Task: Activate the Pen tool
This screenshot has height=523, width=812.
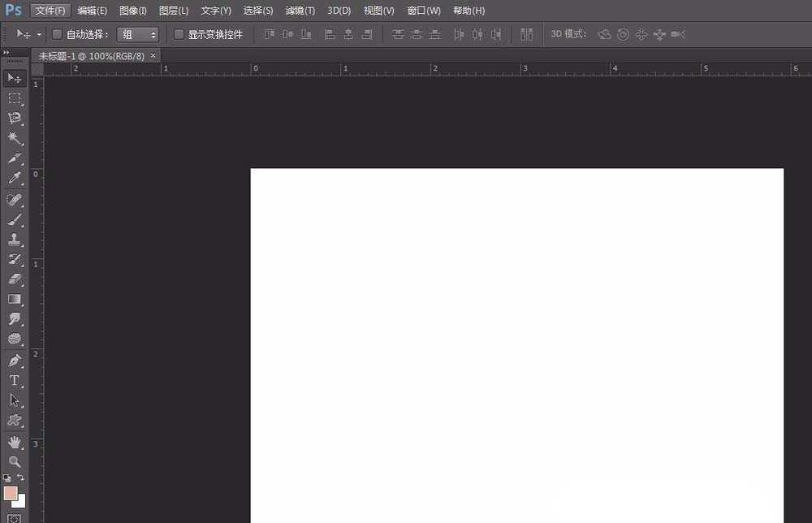Action: coord(15,361)
